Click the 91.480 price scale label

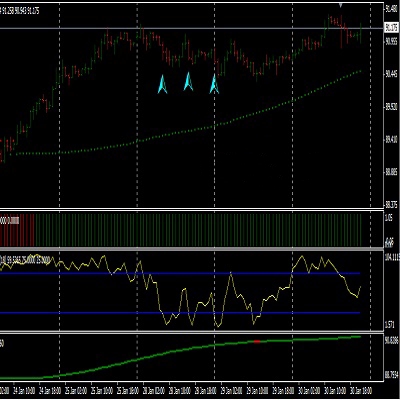391,9
